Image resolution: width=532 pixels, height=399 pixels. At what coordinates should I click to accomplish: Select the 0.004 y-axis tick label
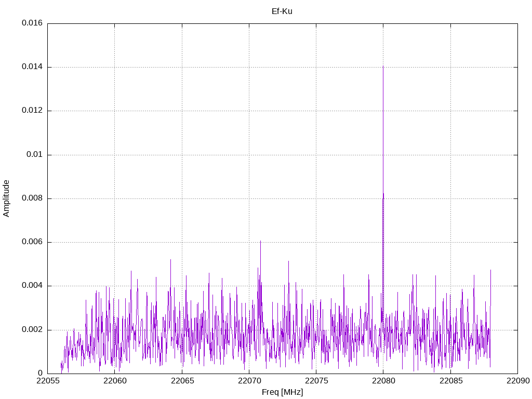32,286
